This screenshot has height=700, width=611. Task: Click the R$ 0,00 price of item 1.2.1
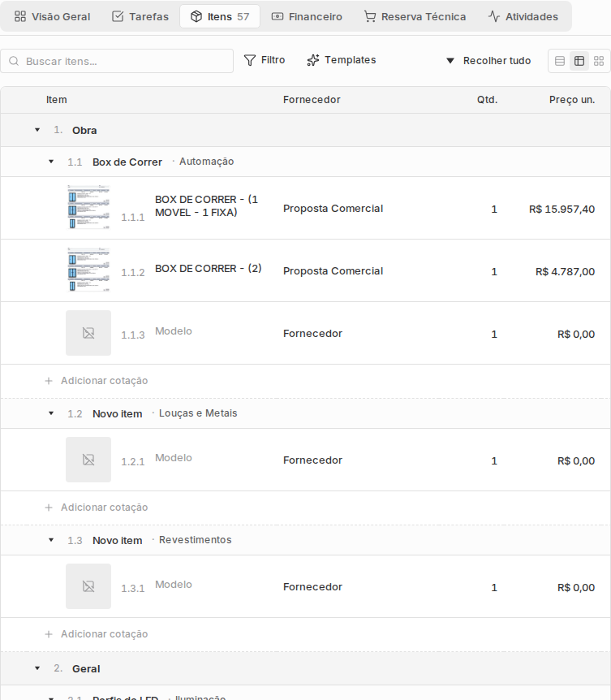pos(576,461)
